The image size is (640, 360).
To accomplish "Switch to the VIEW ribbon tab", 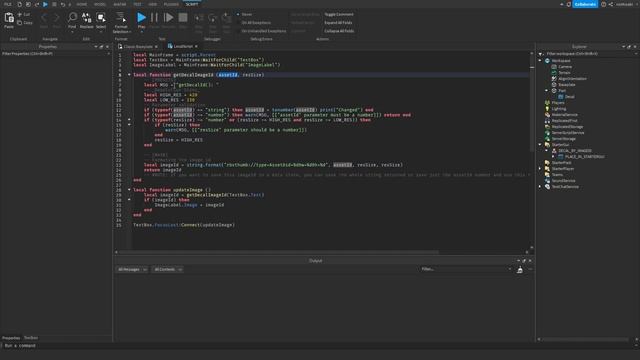I will coord(153,4).
